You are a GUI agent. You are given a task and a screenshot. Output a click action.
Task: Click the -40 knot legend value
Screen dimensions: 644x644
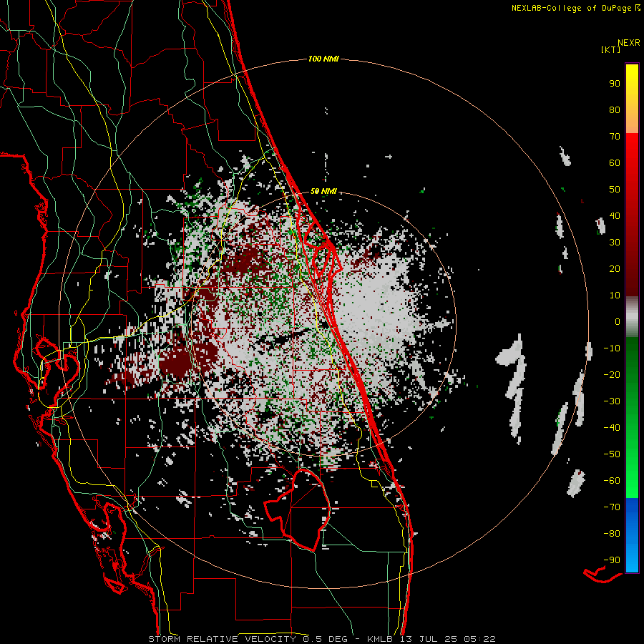point(612,428)
